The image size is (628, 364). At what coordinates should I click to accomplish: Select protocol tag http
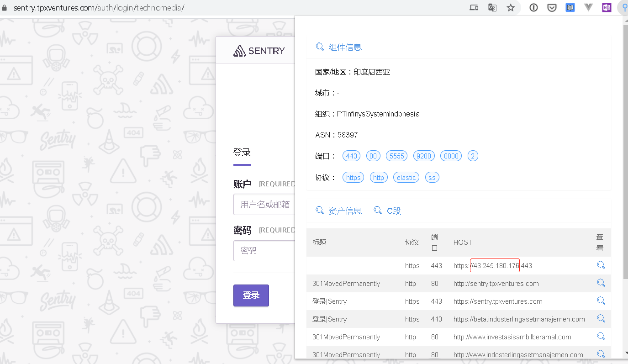click(379, 177)
